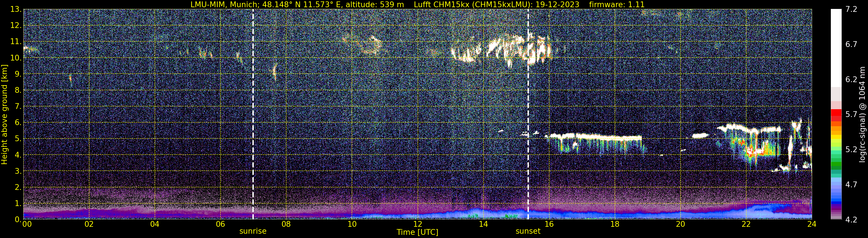This screenshot has height=238, width=868.
Task: Click the date '19-12-2023' in title
Action: point(557,4)
